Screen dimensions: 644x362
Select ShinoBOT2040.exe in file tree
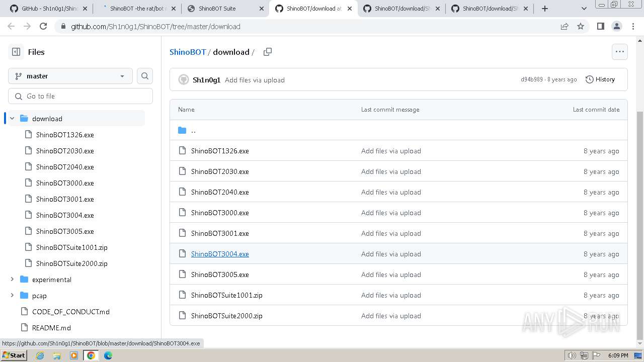[65, 167]
